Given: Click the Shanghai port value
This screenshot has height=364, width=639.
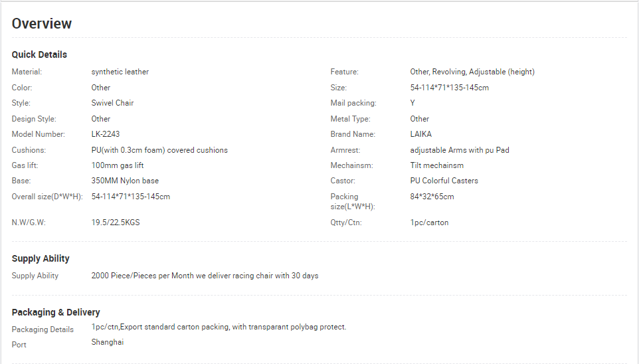Looking at the screenshot, I should 108,342.
